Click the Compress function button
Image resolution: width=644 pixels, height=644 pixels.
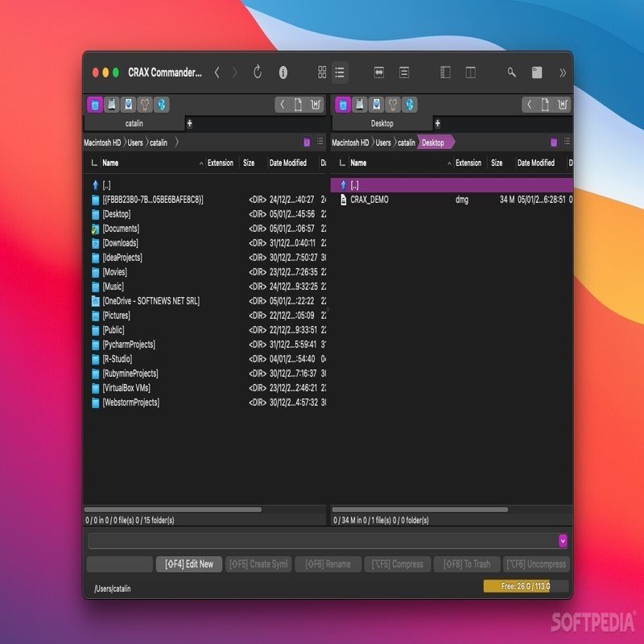[x=397, y=564]
